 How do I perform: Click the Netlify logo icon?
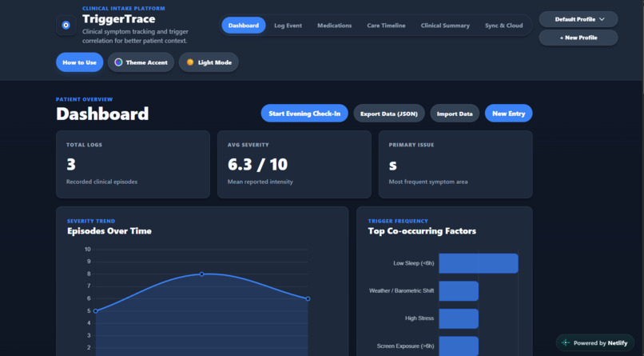(566, 342)
